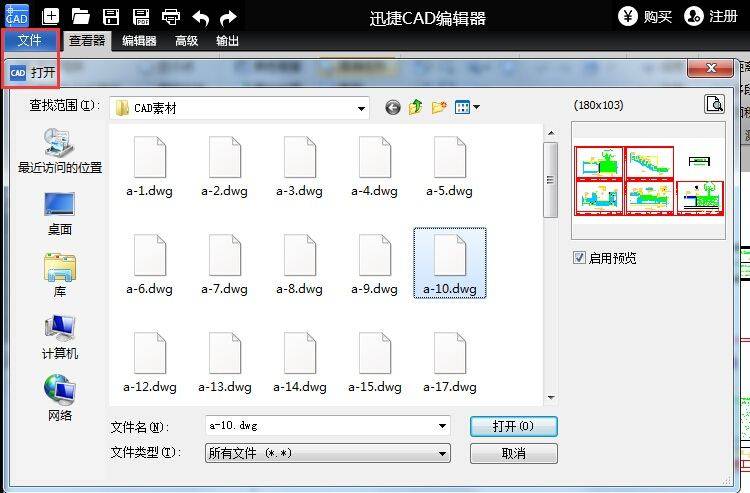Click the 打开(O) button
This screenshot has height=493, width=750.
[x=514, y=426]
